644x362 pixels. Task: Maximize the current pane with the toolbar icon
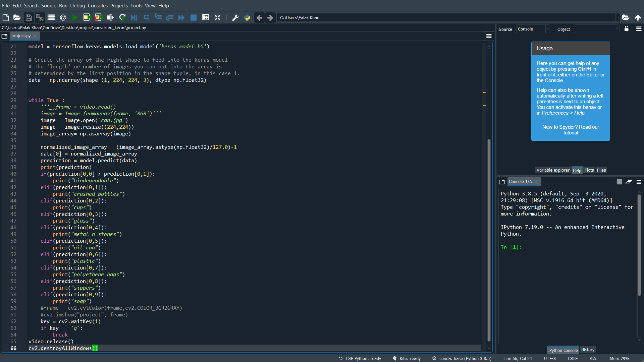click(x=206, y=17)
